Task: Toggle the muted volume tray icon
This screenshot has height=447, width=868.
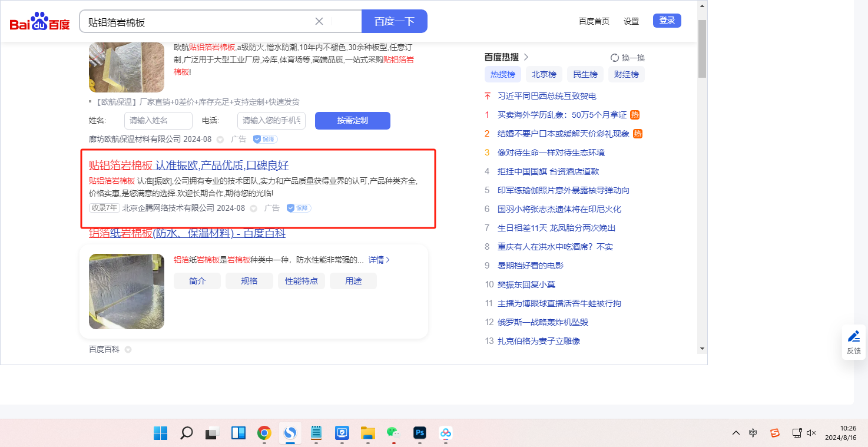Action: pos(811,433)
